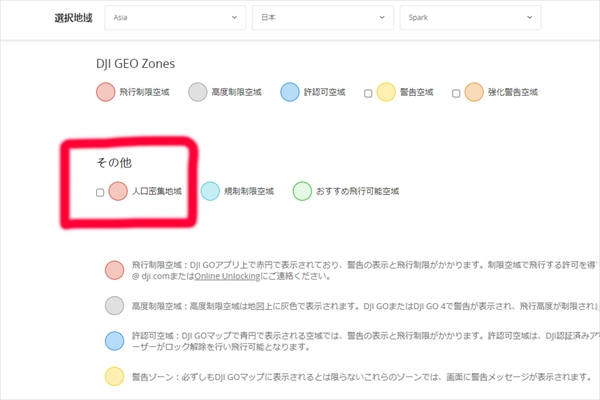Click the blue circle beside 許認可空域 description

114,341
